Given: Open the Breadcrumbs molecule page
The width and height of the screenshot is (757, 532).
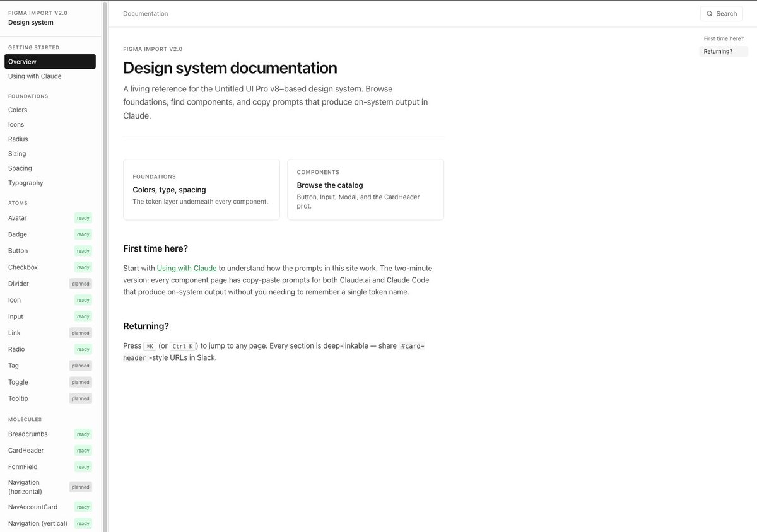Looking at the screenshot, I should [x=50, y=434].
